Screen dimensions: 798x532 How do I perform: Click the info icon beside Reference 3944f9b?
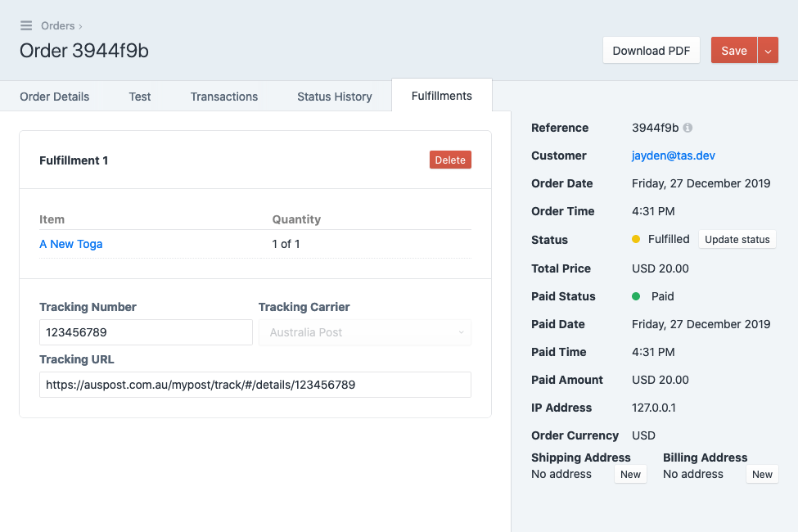[x=688, y=128]
